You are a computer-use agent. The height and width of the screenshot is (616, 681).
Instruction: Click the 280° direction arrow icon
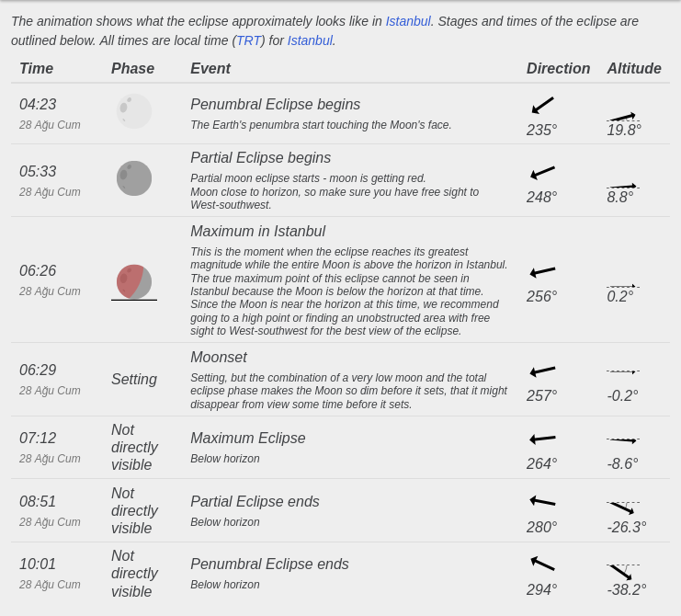coord(542,501)
